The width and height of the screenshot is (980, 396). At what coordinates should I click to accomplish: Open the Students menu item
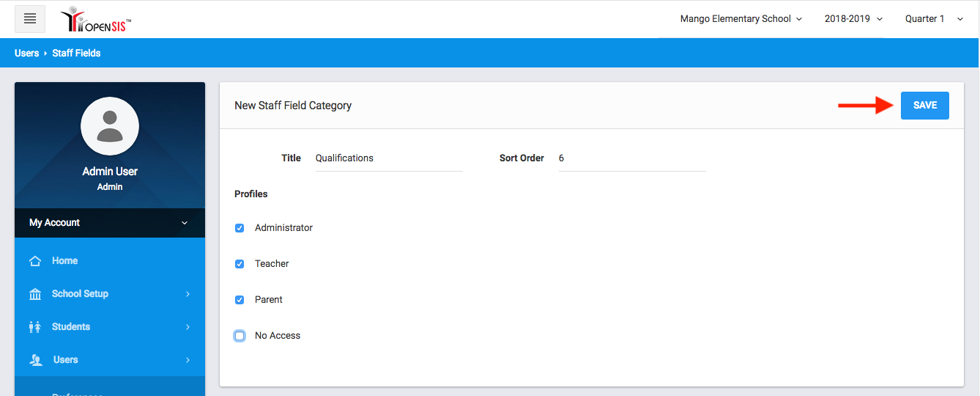coord(71,327)
